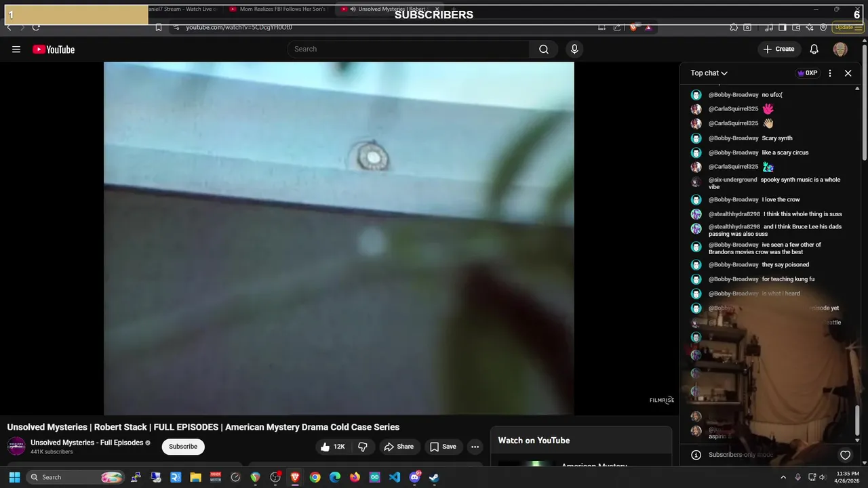This screenshot has width=868, height=488.
Task: Focus the Windows taskbar search box
Action: point(77,477)
